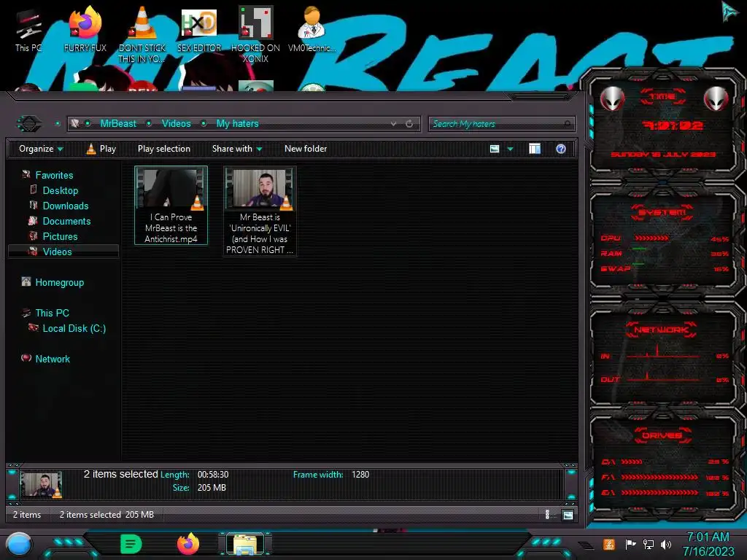Viewport: 747px width, 560px height.
Task: Toggle the preview pane icon
Action: tap(535, 149)
